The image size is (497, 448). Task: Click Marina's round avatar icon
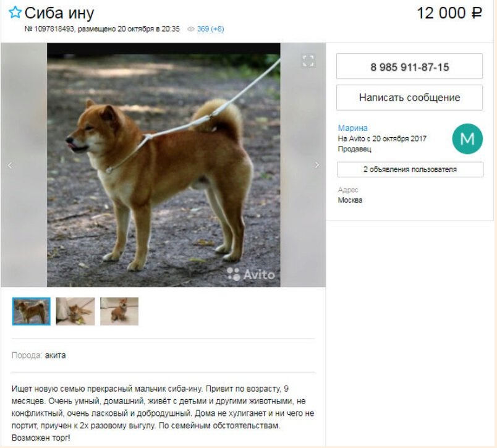(467, 139)
